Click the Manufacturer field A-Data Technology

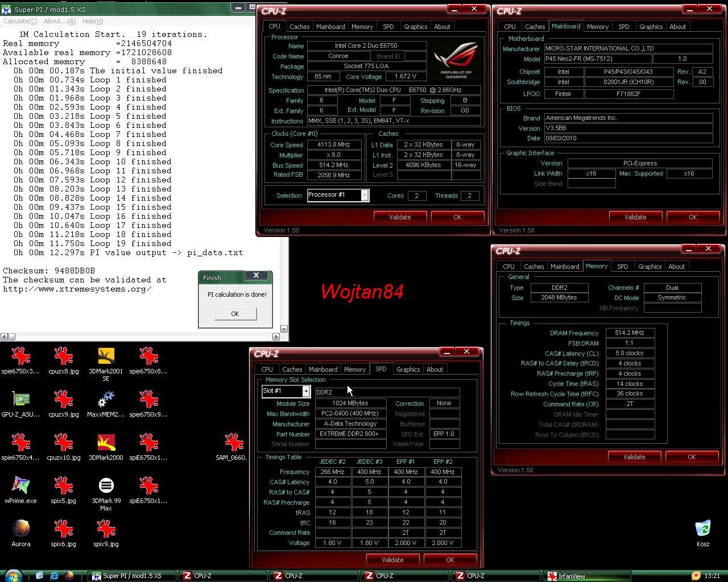[350, 424]
